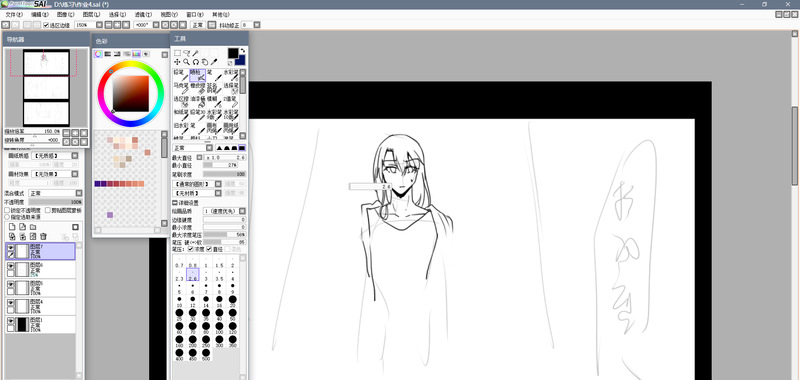800x380 pixels.
Task: Select the zoom magnifier tool
Action: coord(186,62)
